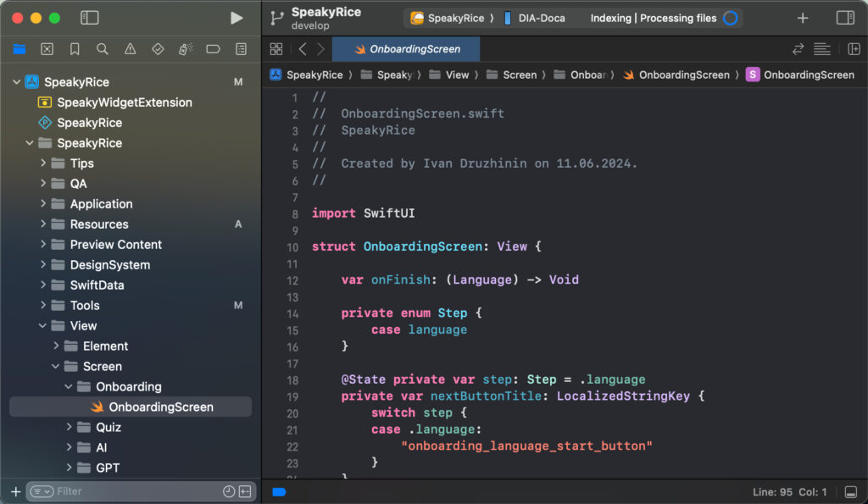Click the Screen breadcrumb segment

point(512,75)
